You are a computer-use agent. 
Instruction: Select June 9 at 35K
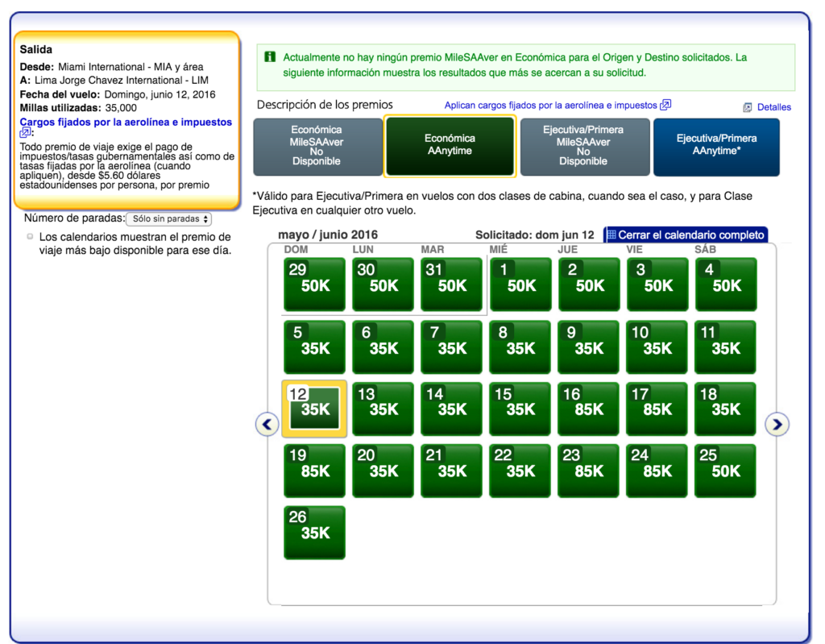click(x=588, y=347)
